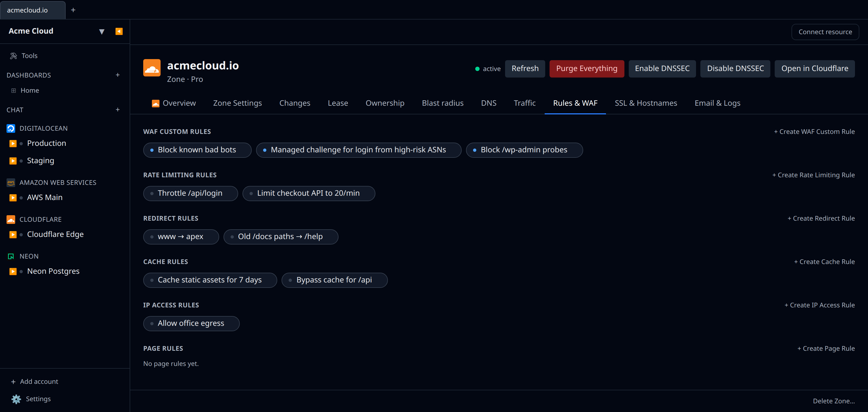
Task: Open Limit checkout API to 20/min rule
Action: point(309,193)
